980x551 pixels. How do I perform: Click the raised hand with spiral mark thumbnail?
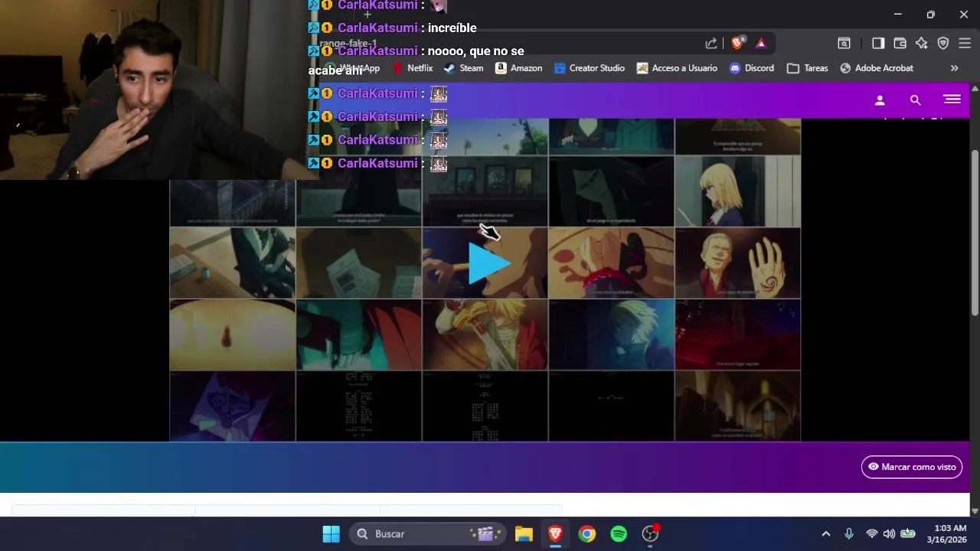[737, 263]
